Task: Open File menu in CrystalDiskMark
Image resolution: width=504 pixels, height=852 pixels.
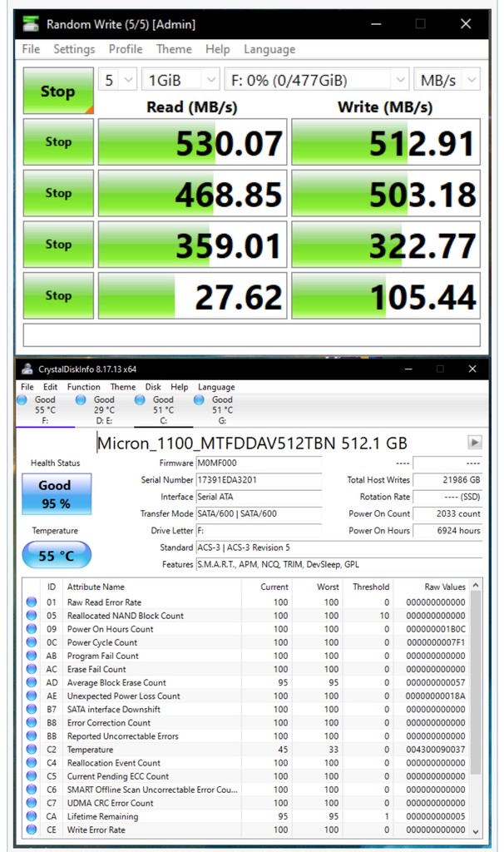Action: 31,49
